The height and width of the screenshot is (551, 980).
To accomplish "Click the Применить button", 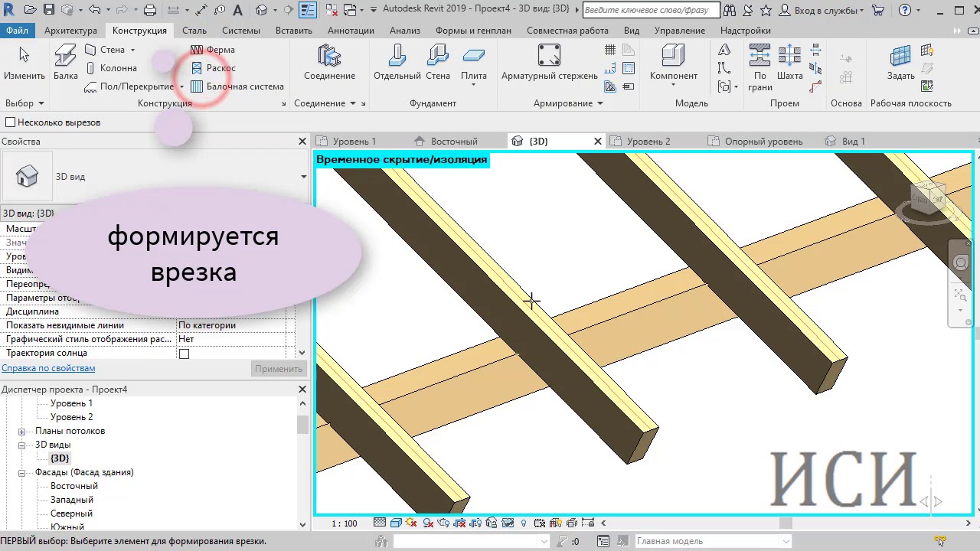I will click(x=279, y=369).
